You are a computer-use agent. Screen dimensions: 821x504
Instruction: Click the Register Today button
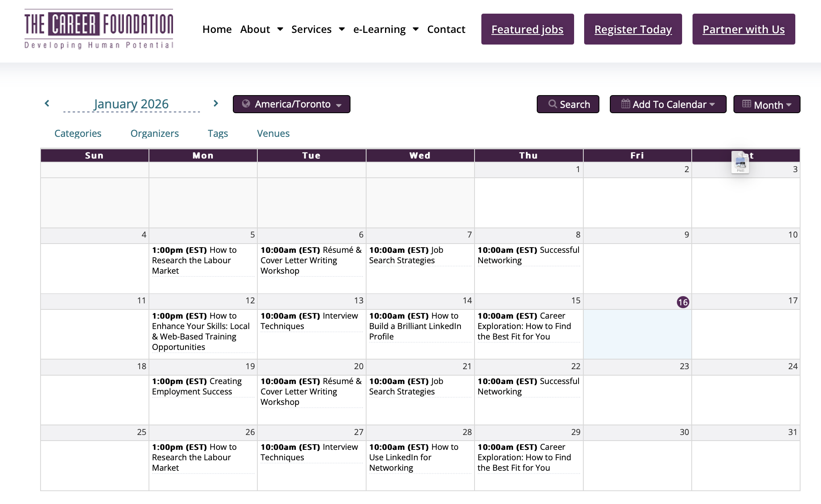click(x=633, y=29)
